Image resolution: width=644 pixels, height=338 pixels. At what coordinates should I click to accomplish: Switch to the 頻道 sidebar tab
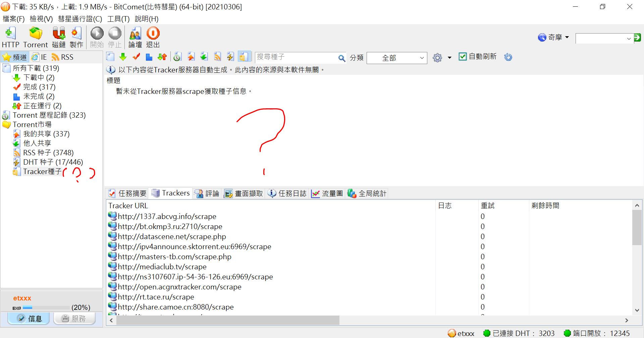coord(15,57)
